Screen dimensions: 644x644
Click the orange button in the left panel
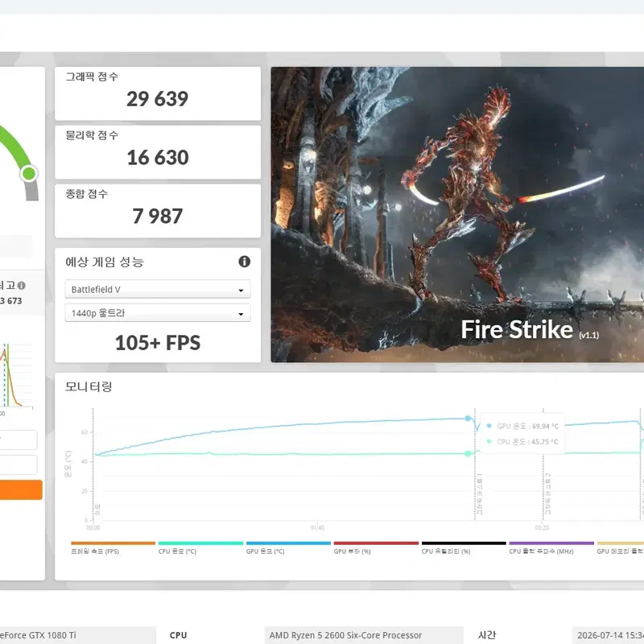21,489
